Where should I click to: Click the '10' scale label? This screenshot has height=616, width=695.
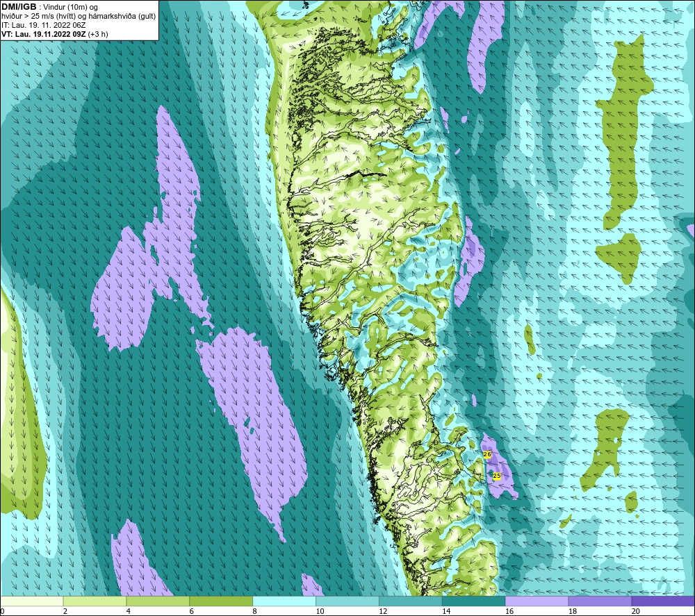tap(320, 612)
